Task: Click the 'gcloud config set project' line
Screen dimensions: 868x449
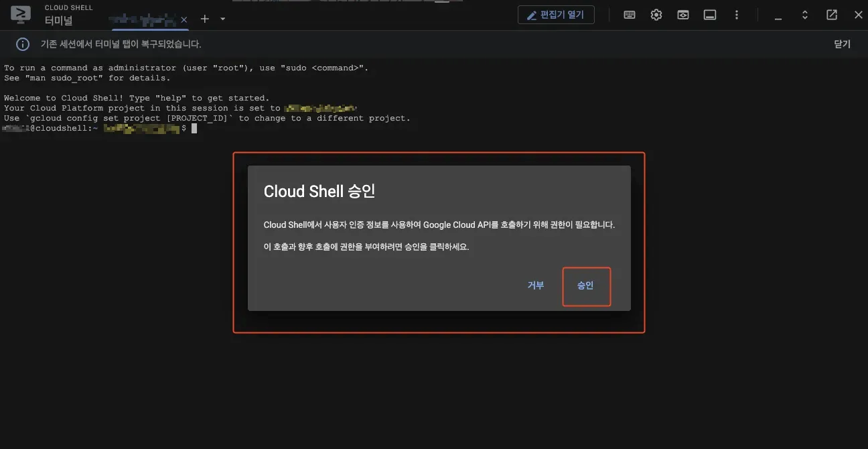Action: coord(207,118)
